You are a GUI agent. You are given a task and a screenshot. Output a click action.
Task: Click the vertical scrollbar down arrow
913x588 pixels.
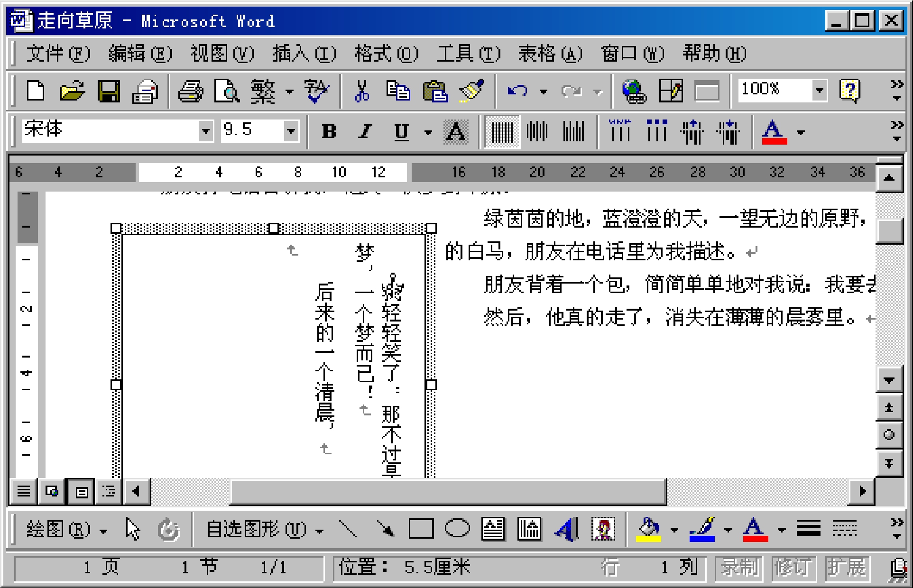[x=889, y=380]
